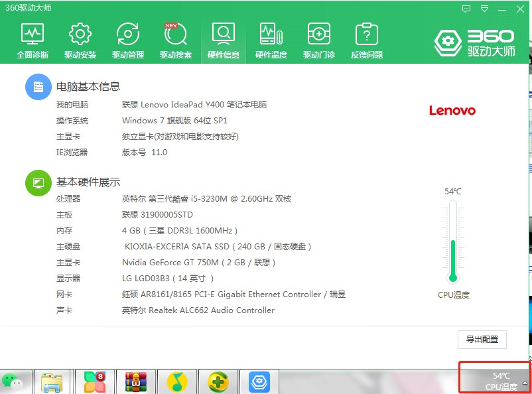
Task: Open WinRAR books icon in taskbar
Action: (136, 382)
